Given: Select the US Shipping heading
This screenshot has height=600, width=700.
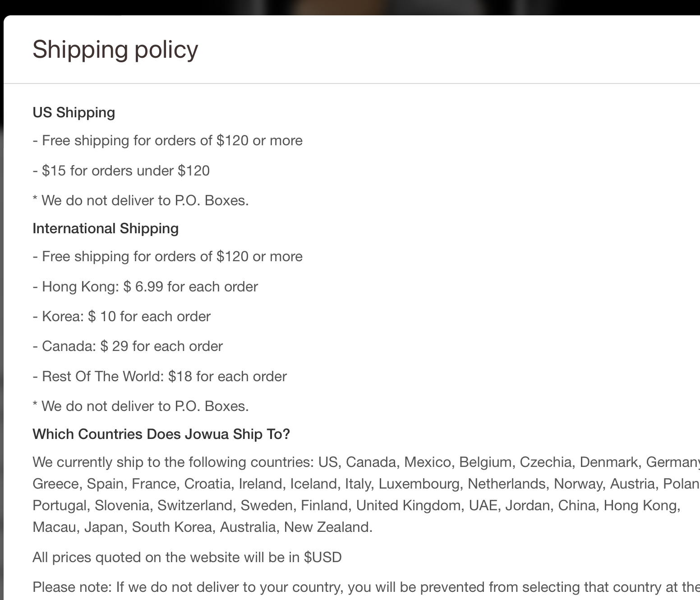Looking at the screenshot, I should click(x=74, y=112).
